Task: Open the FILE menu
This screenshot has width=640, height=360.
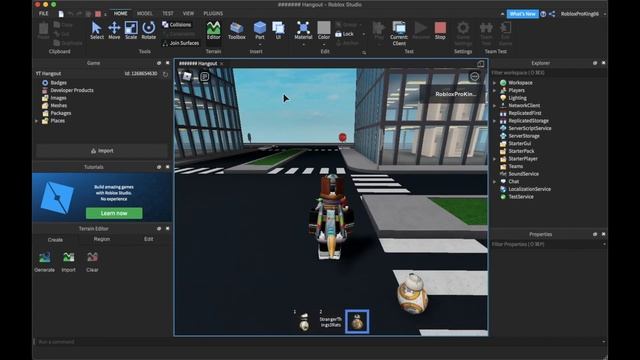Action: [44, 13]
